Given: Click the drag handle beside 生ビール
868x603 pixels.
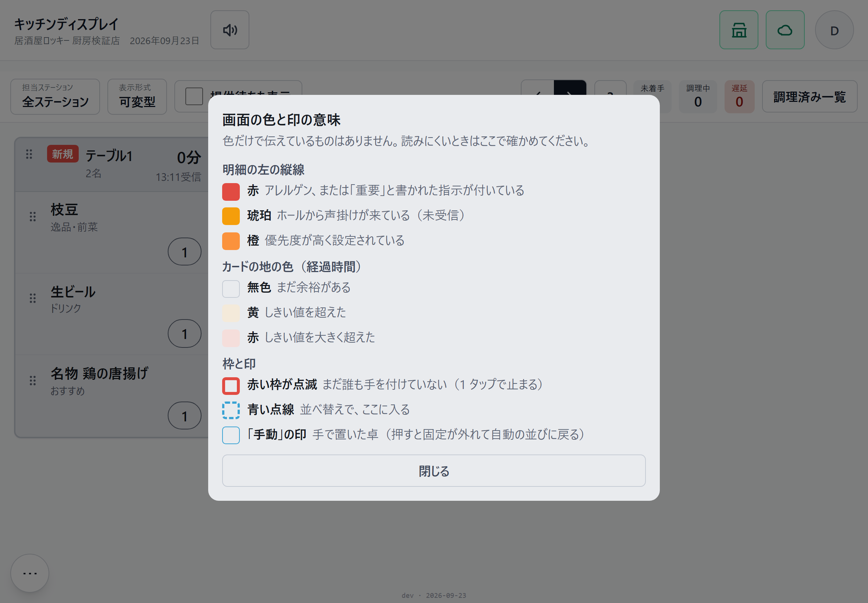Looking at the screenshot, I should coord(33,299).
